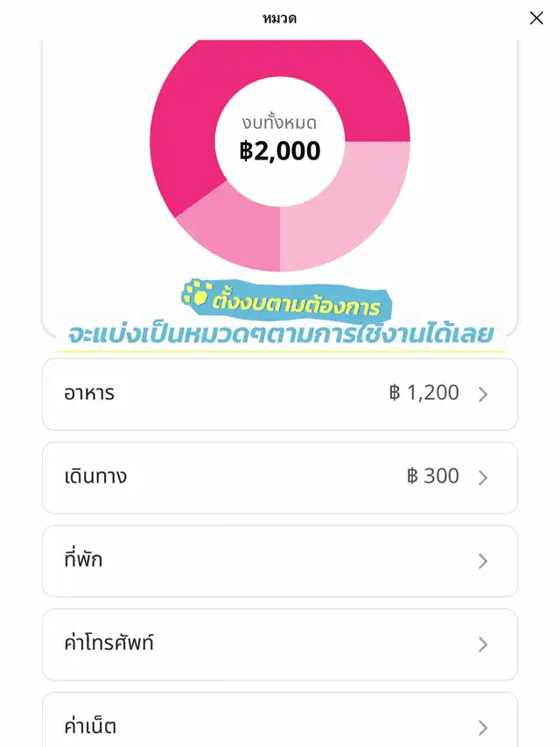Expand the ค่าโทรศัพท์ category chevron
The image size is (560, 747).
(483, 645)
